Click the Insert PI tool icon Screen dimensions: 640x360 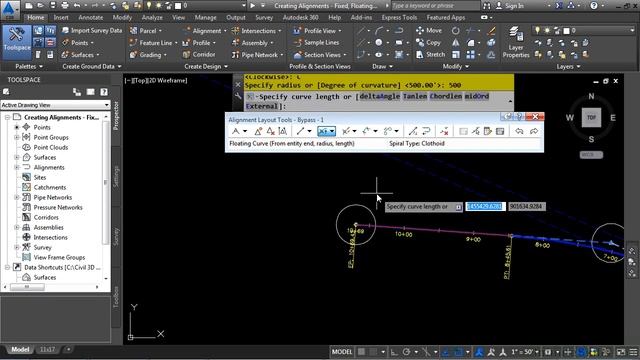258,131
